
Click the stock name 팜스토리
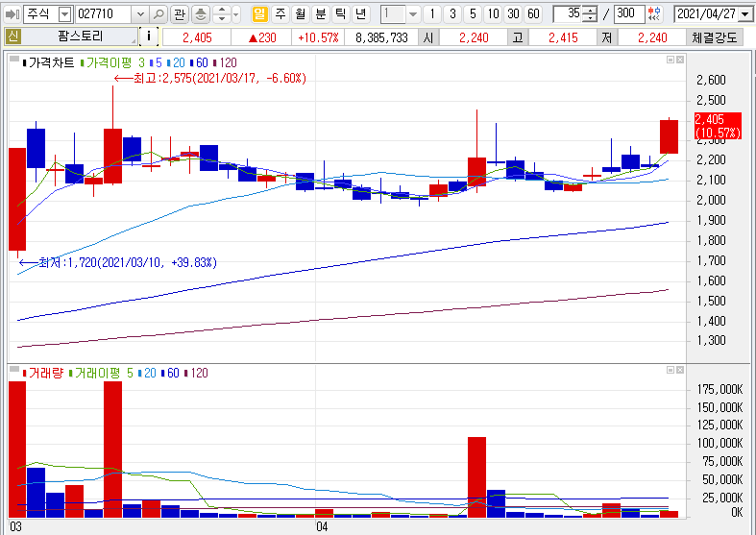(x=80, y=36)
